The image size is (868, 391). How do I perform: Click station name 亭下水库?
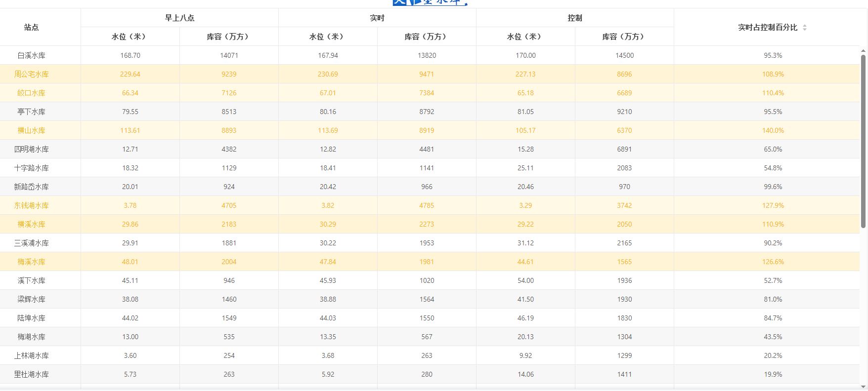31,112
